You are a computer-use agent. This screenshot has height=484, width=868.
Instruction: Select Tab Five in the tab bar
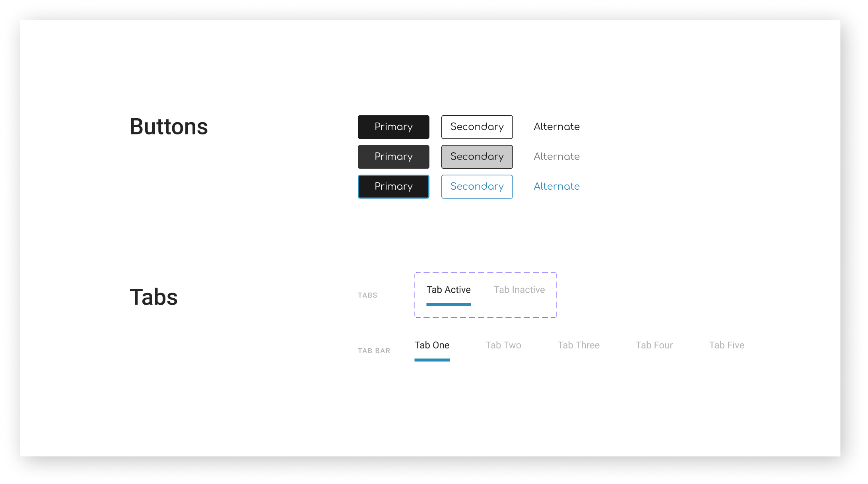tap(726, 345)
